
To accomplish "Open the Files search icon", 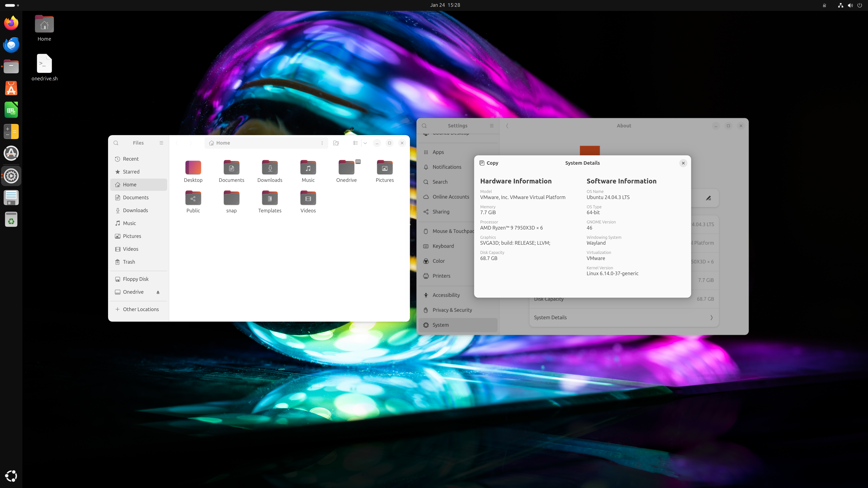I will pyautogui.click(x=116, y=143).
